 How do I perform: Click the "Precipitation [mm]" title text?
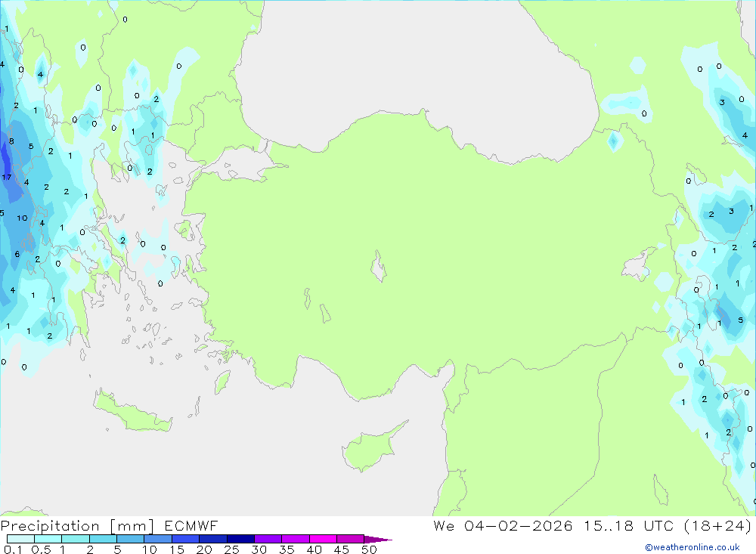(x=77, y=526)
